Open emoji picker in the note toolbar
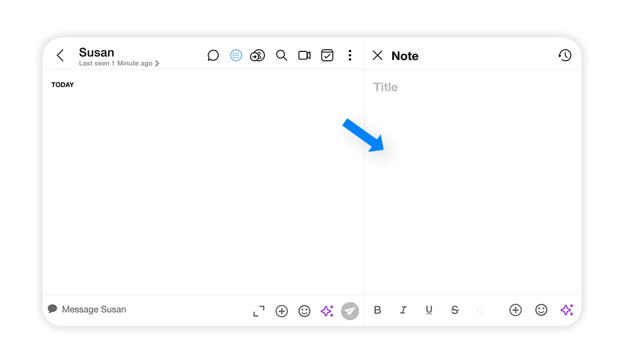This screenshot has width=624, height=364. (541, 310)
